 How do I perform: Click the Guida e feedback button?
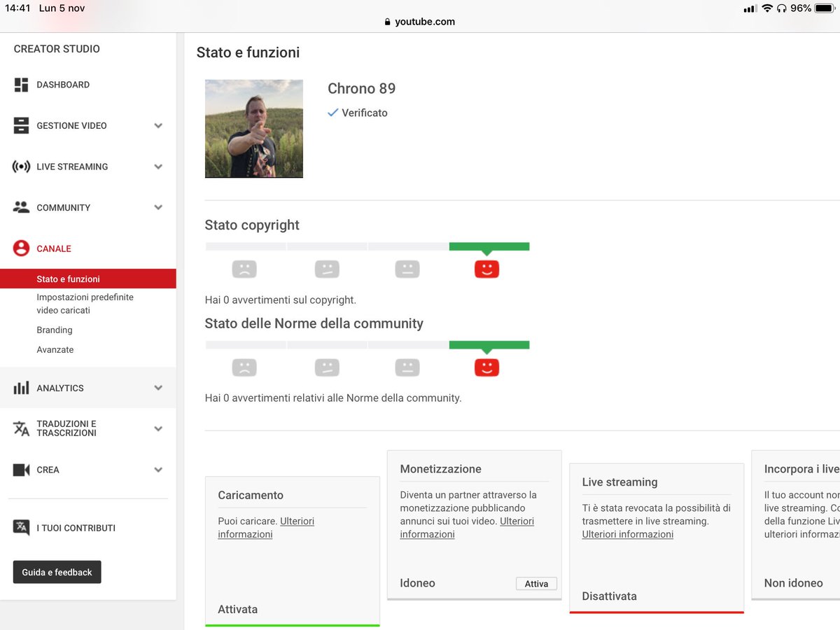tap(57, 572)
